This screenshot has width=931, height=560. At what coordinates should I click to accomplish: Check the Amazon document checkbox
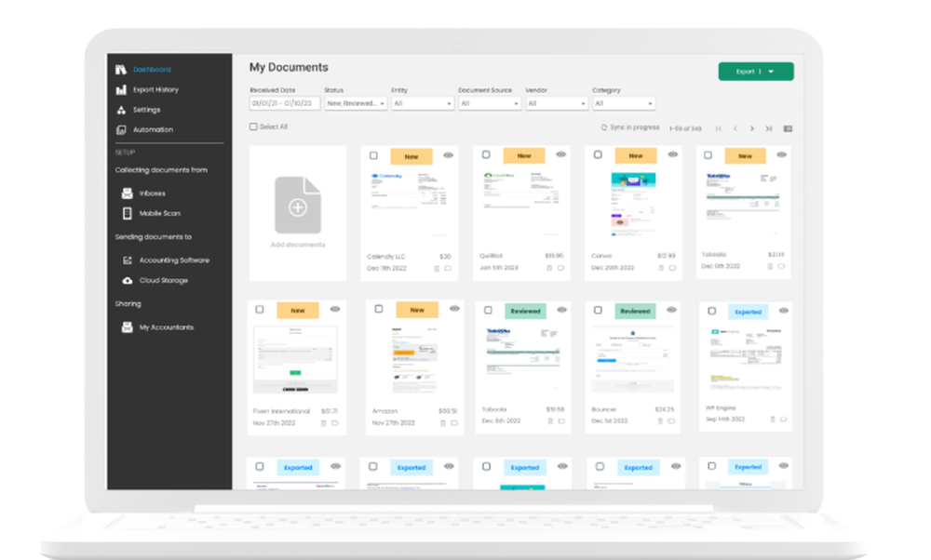pyautogui.click(x=379, y=309)
